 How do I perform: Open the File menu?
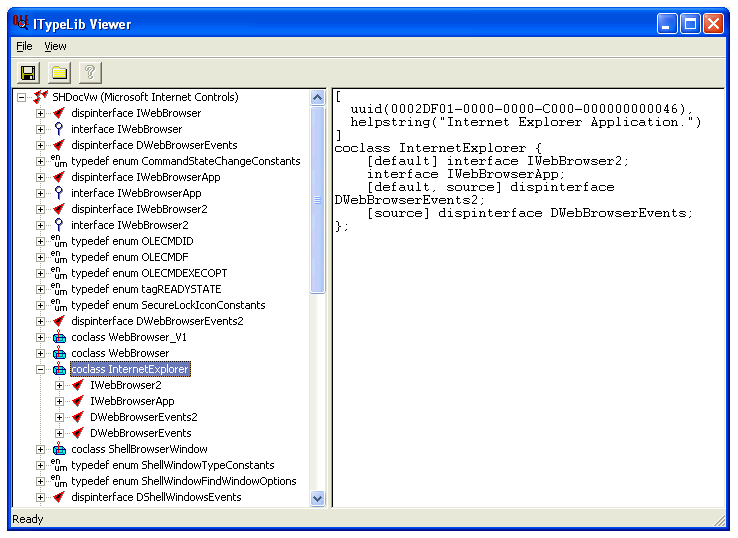[24, 46]
